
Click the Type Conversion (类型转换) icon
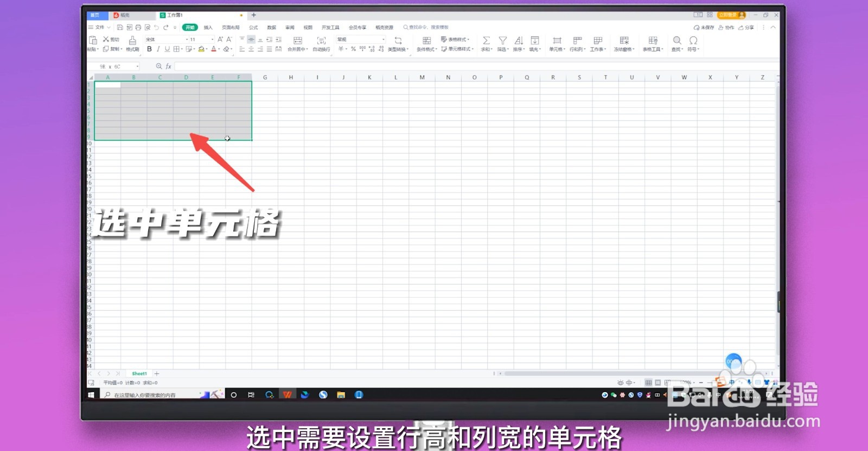[398, 40]
